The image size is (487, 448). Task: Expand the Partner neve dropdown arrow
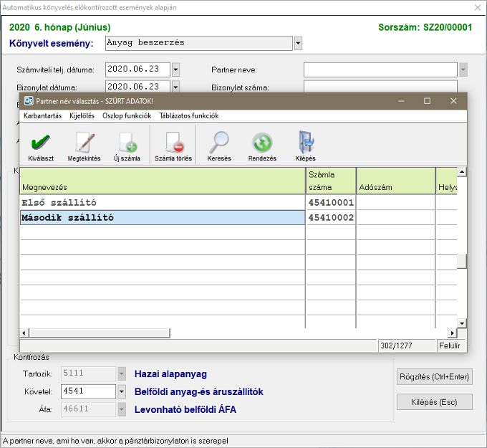click(x=463, y=70)
